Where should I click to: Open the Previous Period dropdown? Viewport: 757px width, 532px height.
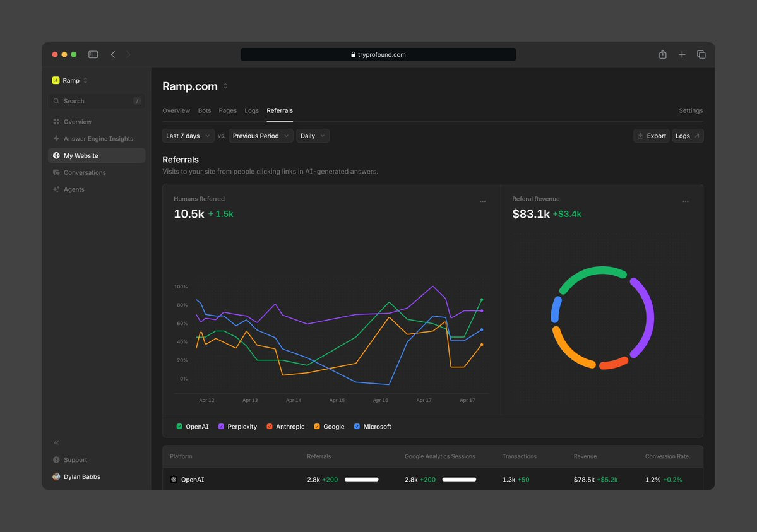tap(261, 136)
